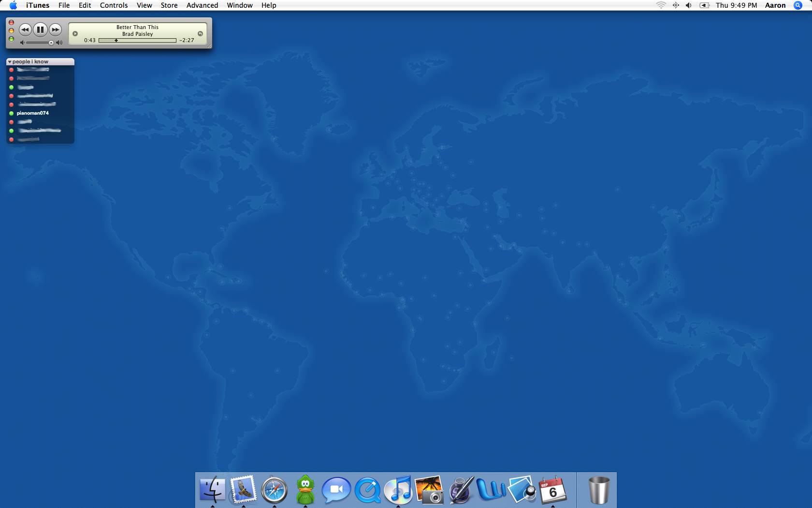This screenshot has height=508, width=812.
Task: Open the Apple menu
Action: [x=13, y=5]
